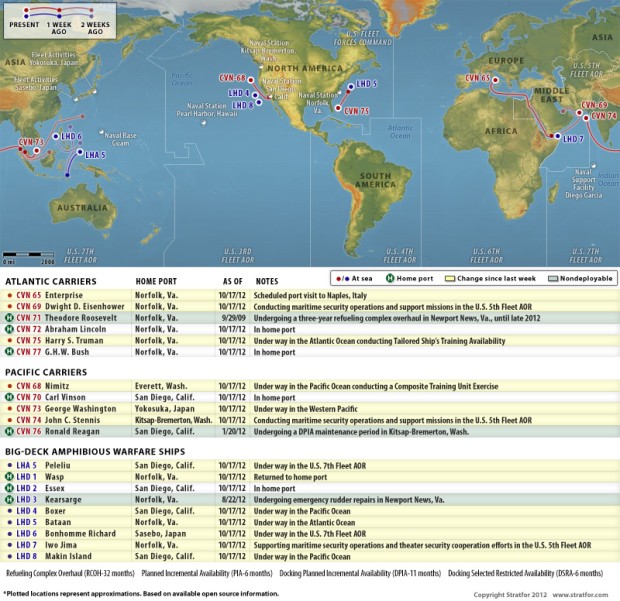Click the '8/22/12' date for Kearsarge

click(234, 500)
